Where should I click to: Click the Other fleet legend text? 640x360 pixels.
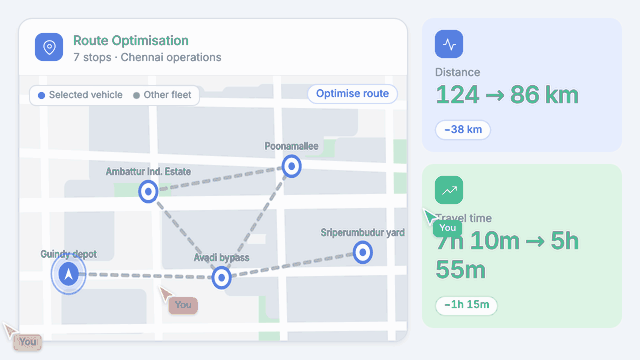167,95
